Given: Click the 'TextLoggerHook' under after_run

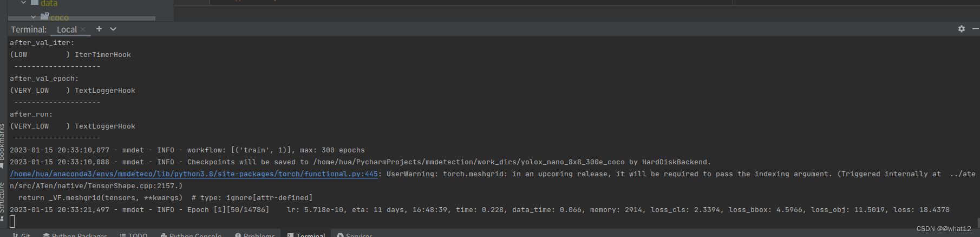Looking at the screenshot, I should tap(105, 126).
